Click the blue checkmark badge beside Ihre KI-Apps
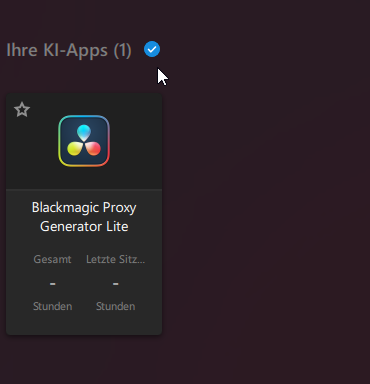 [152, 49]
